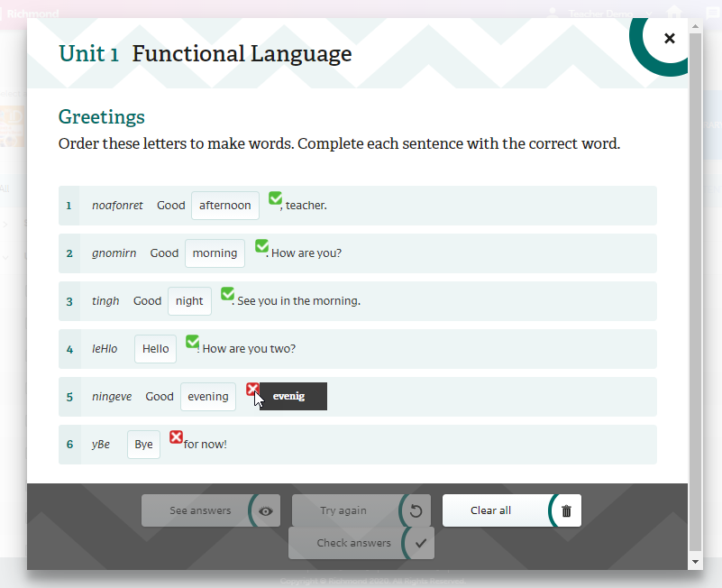Viewport: 722px width, 588px height.
Task: Click the green check mark next to Hello
Action: click(192, 341)
